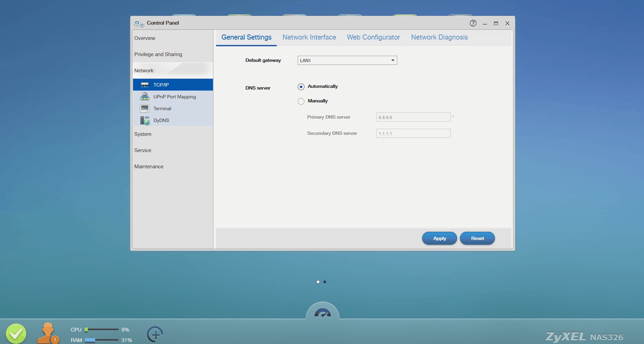This screenshot has width=644, height=344.
Task: Open the help question mark icon
Action: coord(473,23)
